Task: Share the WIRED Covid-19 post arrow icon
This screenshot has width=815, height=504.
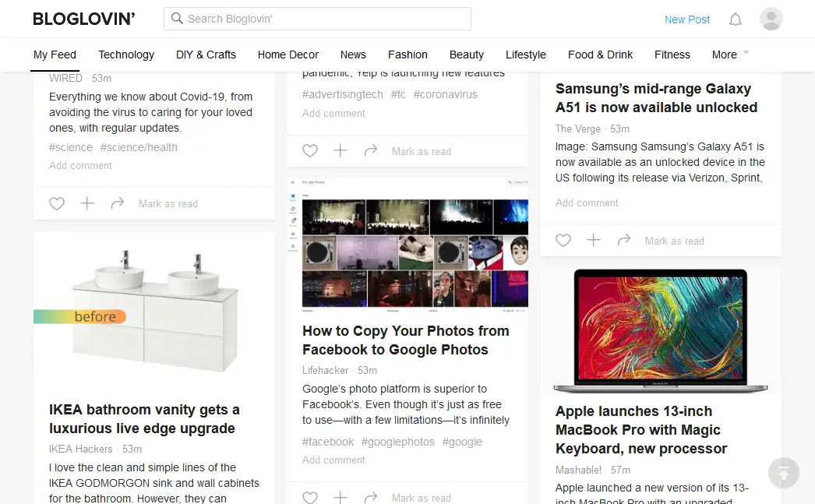Action: pos(118,203)
